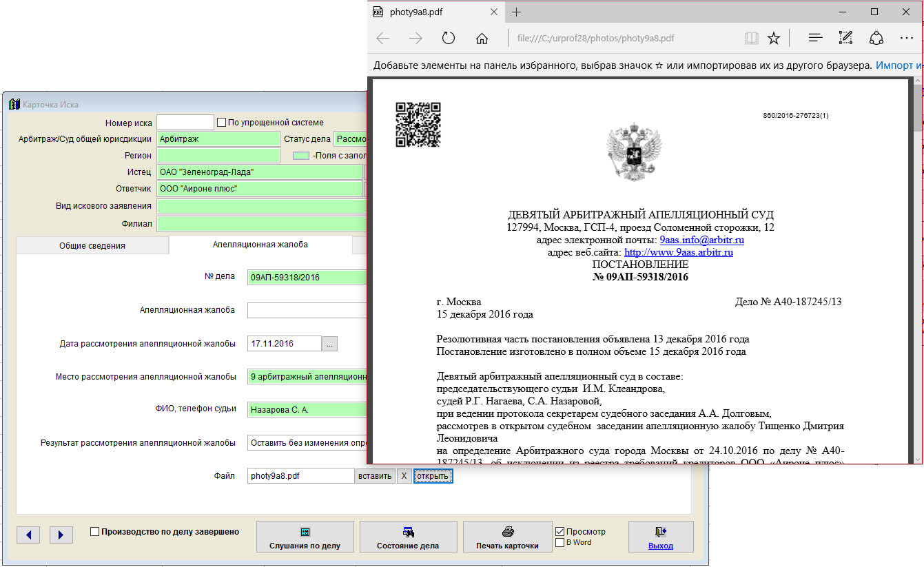The image size is (924, 567).
Task: Click PDF text Дело № А40-187245/13
Action: (x=789, y=302)
